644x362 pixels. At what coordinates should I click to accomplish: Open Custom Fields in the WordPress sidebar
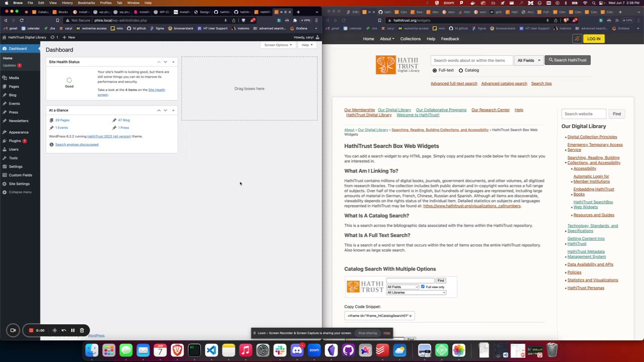pyautogui.click(x=20, y=175)
